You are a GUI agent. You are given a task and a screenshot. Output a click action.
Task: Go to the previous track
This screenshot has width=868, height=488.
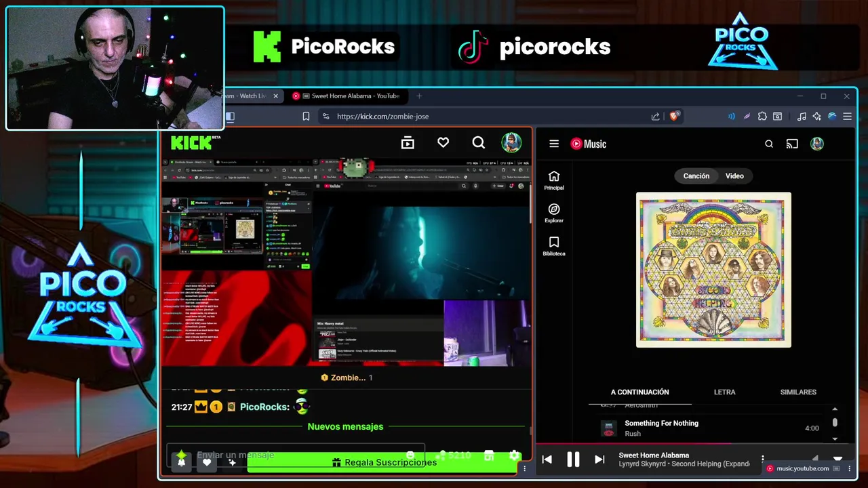pyautogui.click(x=547, y=460)
